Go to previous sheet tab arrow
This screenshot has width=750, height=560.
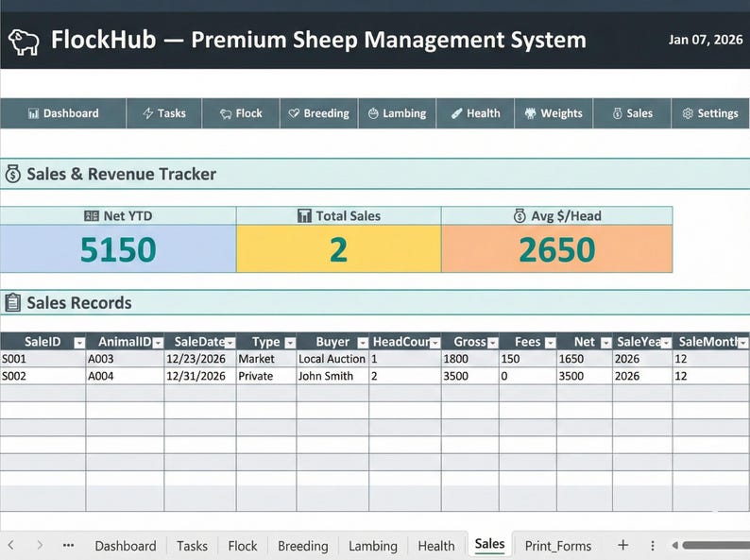point(11,545)
